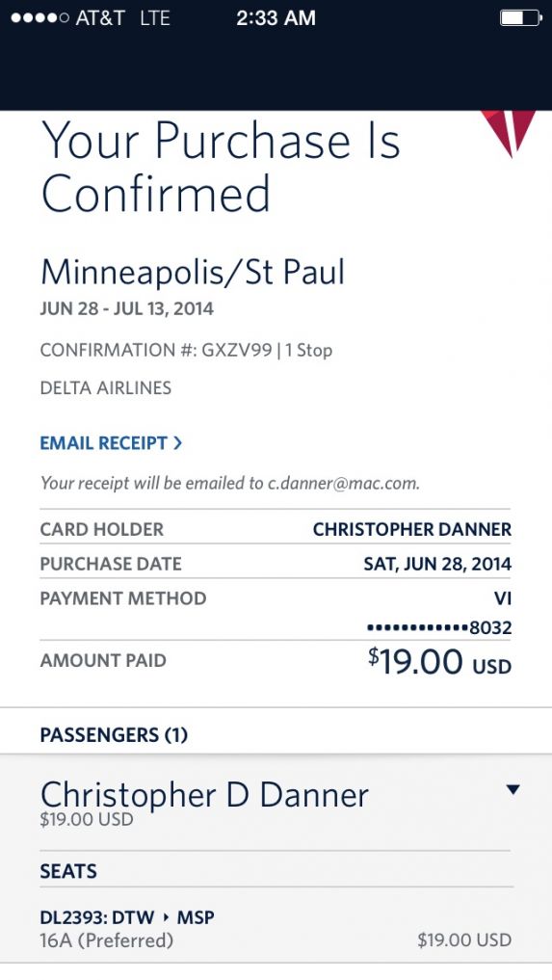Tap the Your Purchase Is Confirmed heading
Screen dimensions: 552x980
point(220,167)
